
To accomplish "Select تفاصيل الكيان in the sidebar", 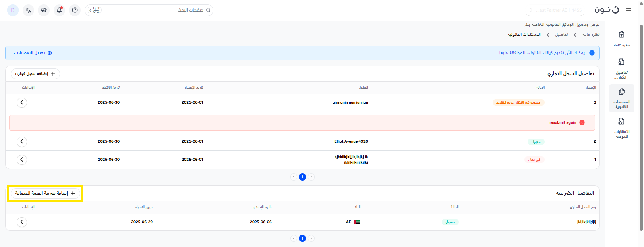I will point(621,68).
